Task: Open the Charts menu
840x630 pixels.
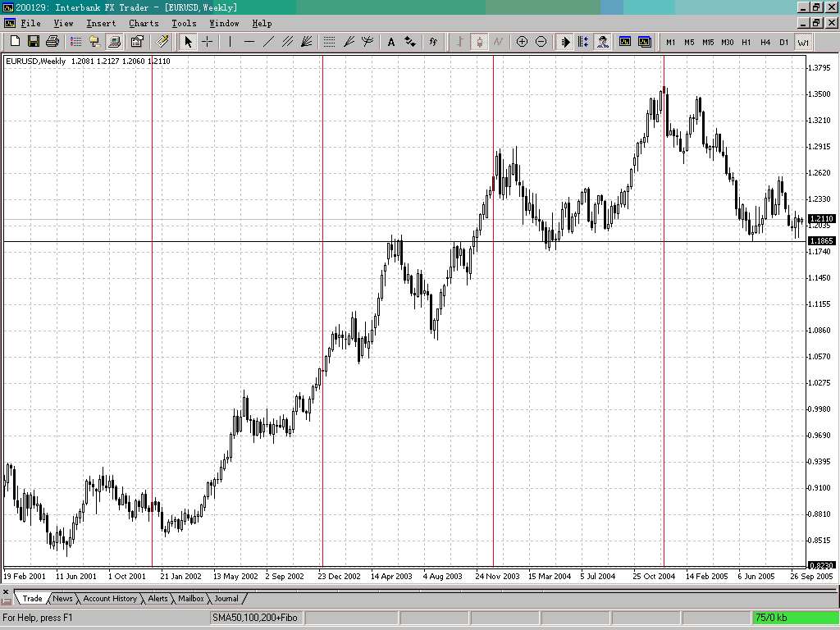Action: coord(144,23)
